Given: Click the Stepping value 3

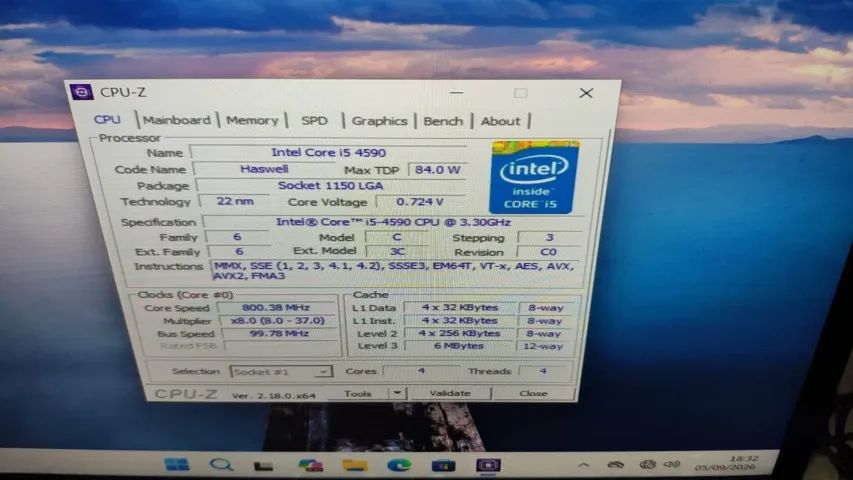Looking at the screenshot, I should 549,237.
